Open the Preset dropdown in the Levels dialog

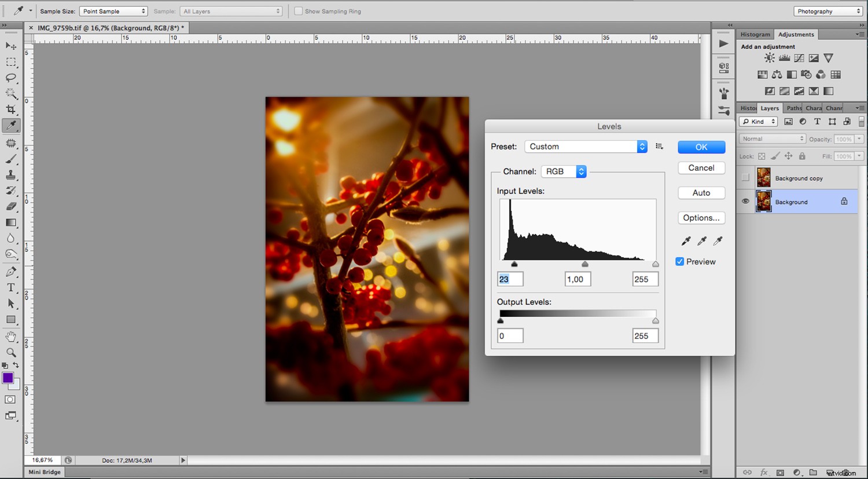(x=585, y=146)
